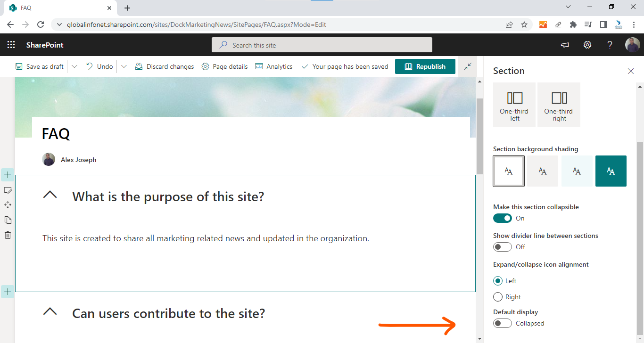Toggle Default display to Collapsed
Image resolution: width=644 pixels, height=343 pixels.
coord(502,323)
